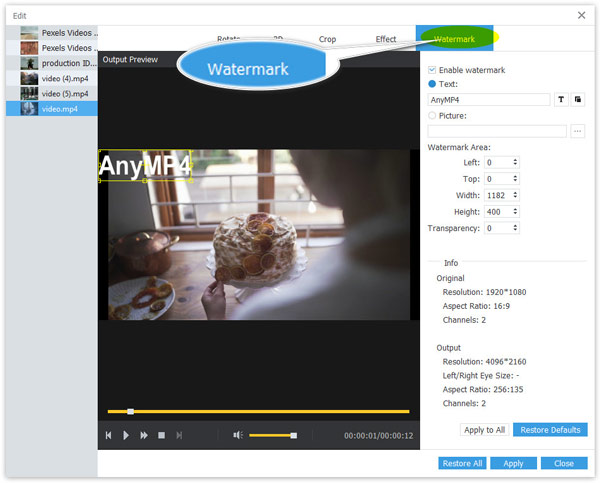Image resolution: width=600 pixels, height=483 pixels.
Task: Click the Transparency value field
Action: [x=498, y=228]
